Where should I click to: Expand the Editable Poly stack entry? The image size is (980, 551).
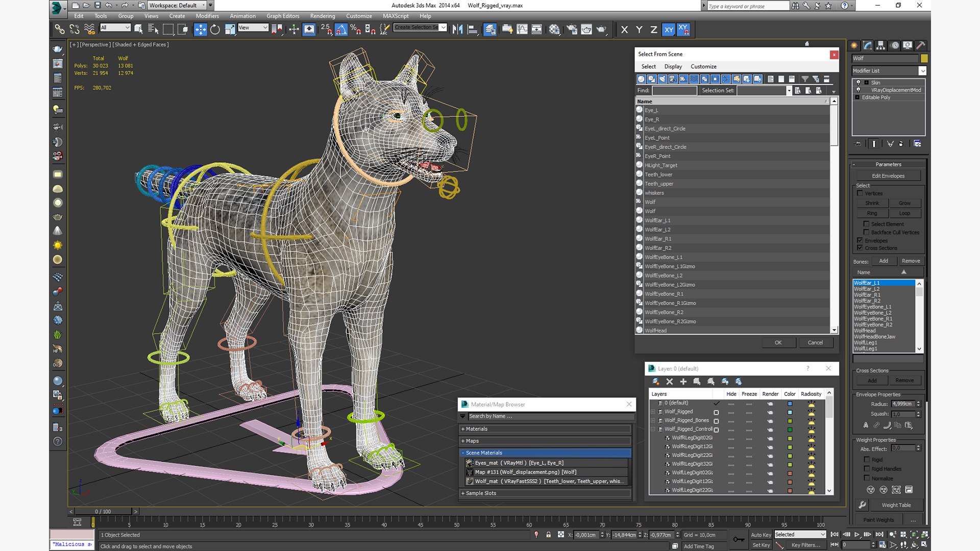click(x=857, y=97)
